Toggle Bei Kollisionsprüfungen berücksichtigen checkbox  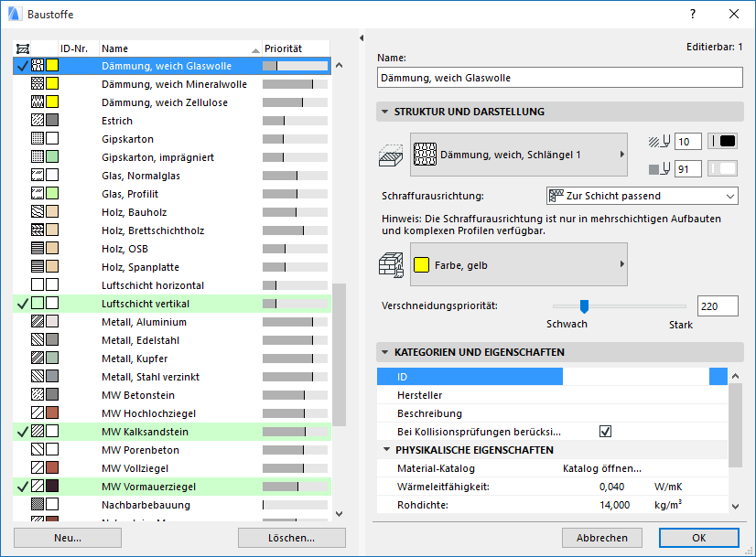(605, 432)
